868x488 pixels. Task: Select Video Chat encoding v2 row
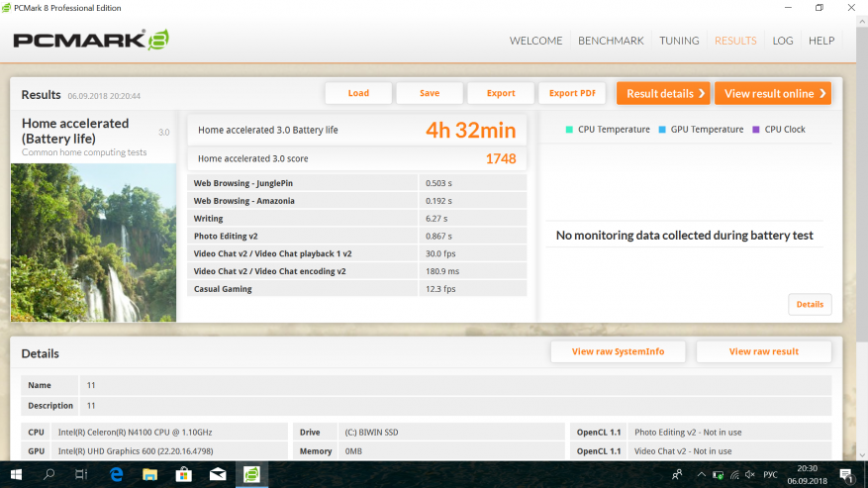pos(357,271)
